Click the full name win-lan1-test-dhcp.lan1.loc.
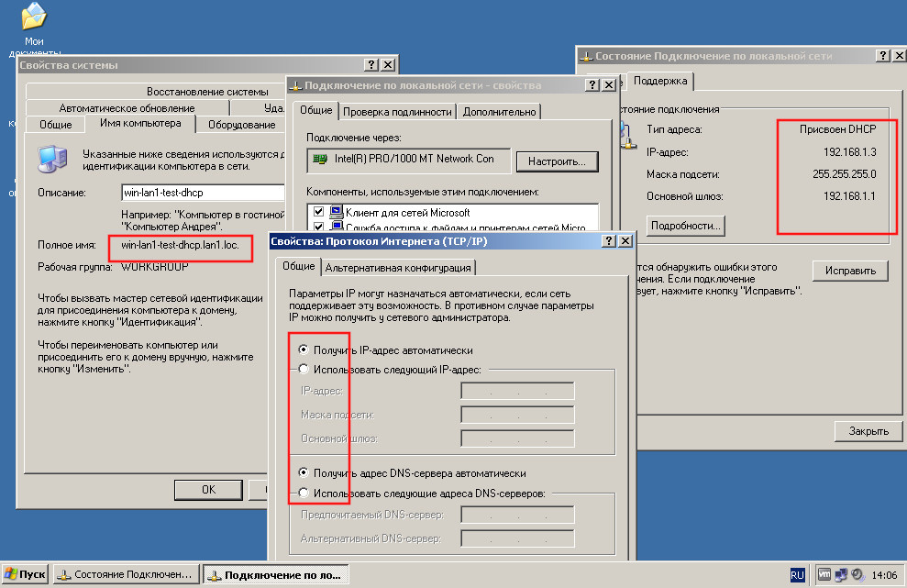907x588 pixels. click(x=180, y=245)
